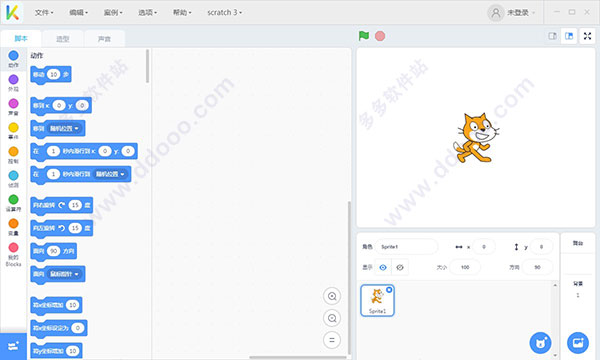Viewport: 600px width, 360px height.
Task: Open the 文件 menu
Action: [x=44, y=13]
